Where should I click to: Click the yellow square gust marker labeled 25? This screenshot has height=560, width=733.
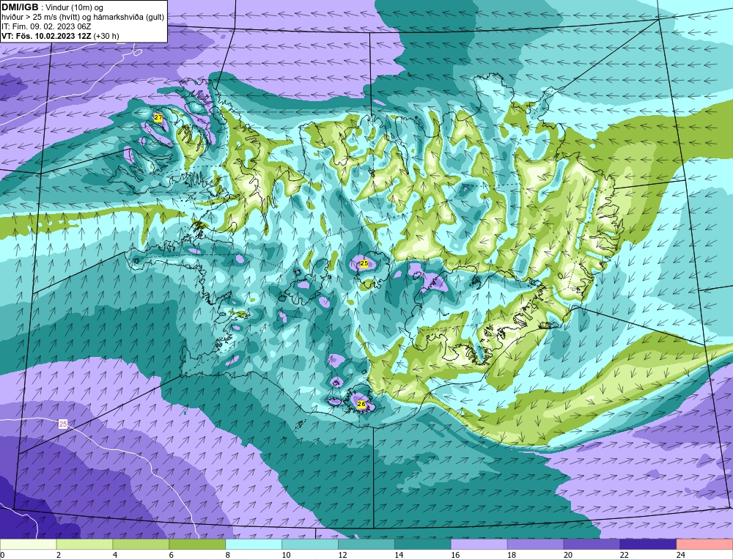(364, 264)
